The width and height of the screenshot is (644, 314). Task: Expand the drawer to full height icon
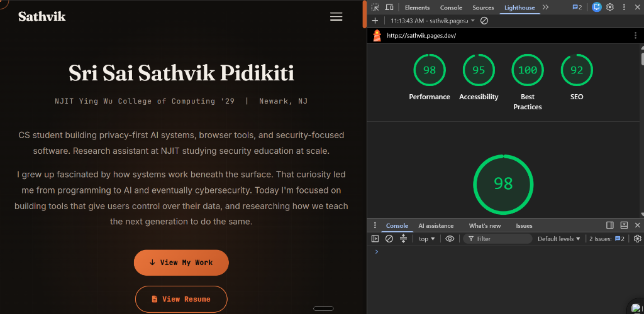click(x=624, y=225)
